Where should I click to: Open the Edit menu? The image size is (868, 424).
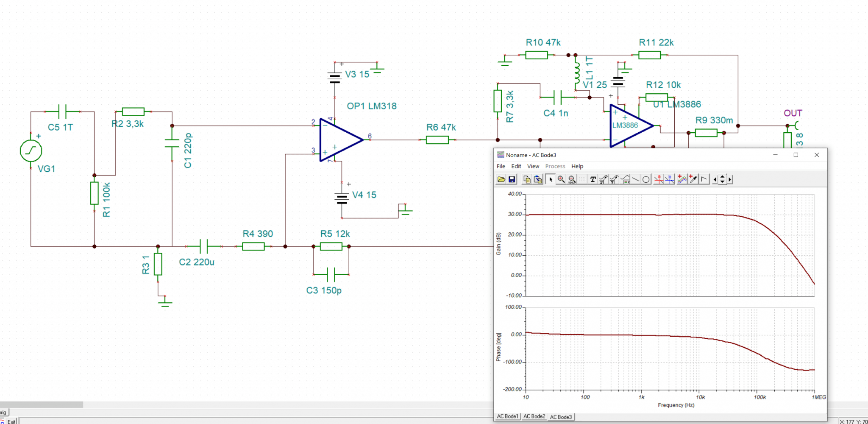(516, 166)
